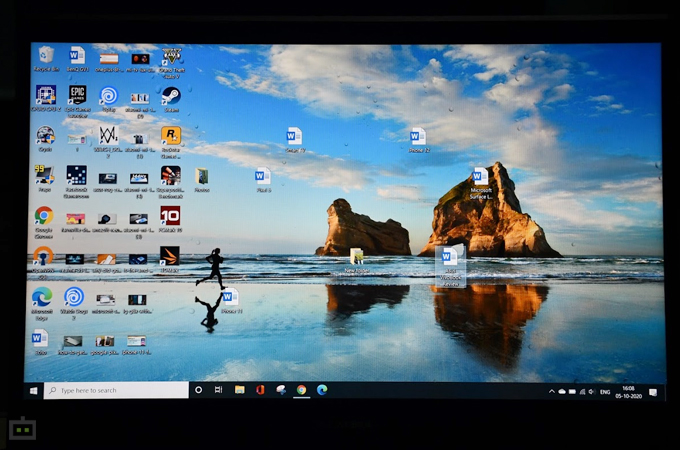Open the Steam shortcut
Screen dimensions: 680x450
point(171,98)
